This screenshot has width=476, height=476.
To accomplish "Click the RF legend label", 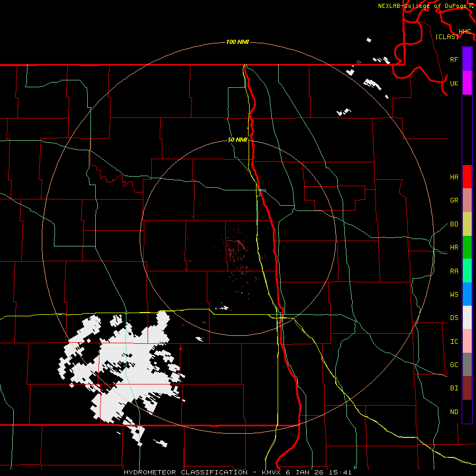I will pos(454,59).
